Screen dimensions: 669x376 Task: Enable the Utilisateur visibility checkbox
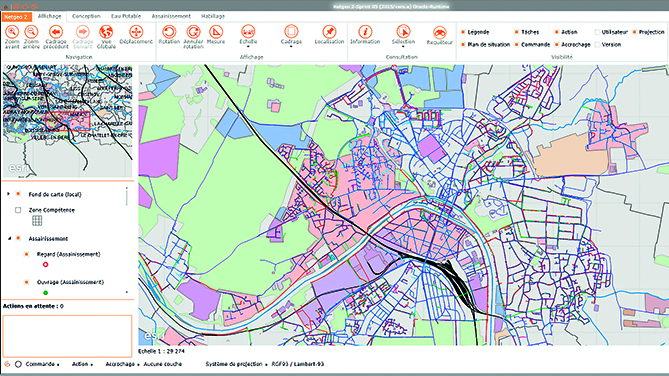tap(597, 32)
